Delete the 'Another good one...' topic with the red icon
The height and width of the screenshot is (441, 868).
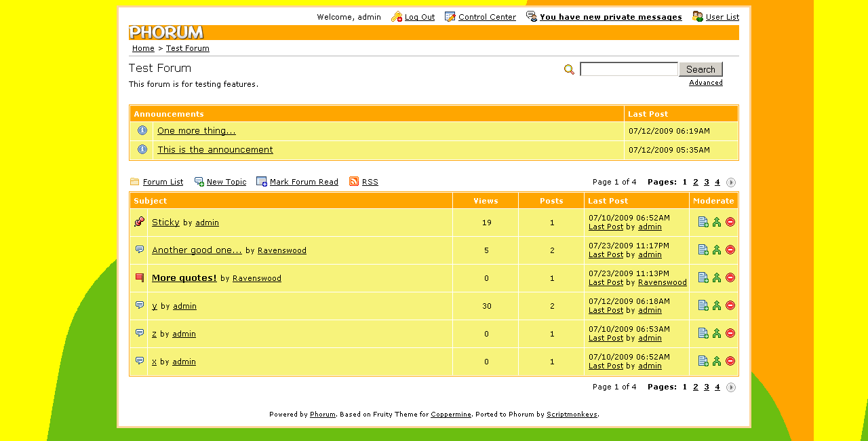[730, 250]
